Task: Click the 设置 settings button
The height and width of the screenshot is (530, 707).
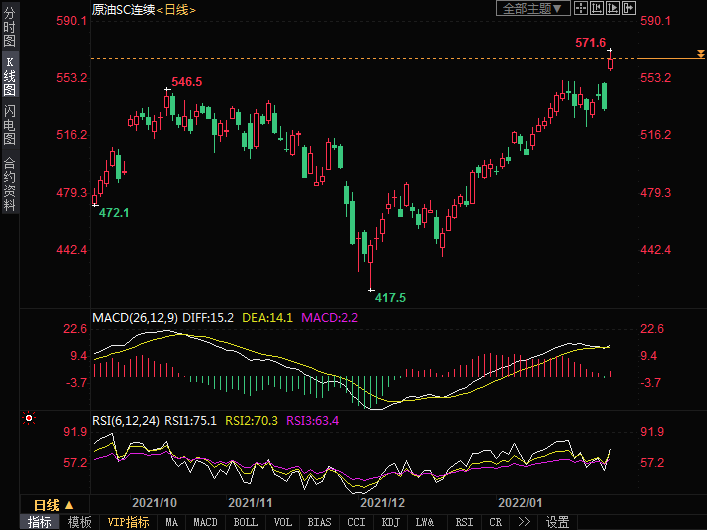Action: tap(557, 522)
